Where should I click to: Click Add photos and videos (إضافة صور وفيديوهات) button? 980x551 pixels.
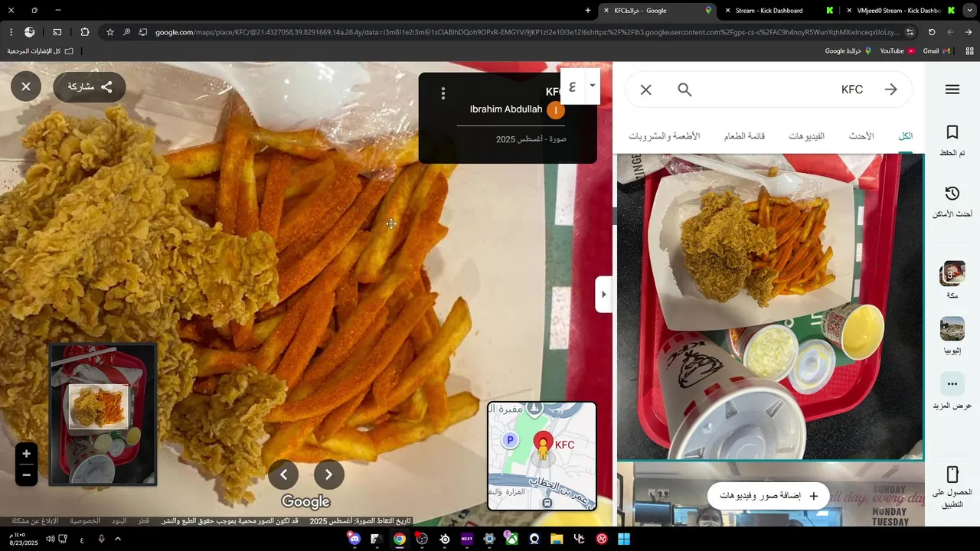coord(768,496)
